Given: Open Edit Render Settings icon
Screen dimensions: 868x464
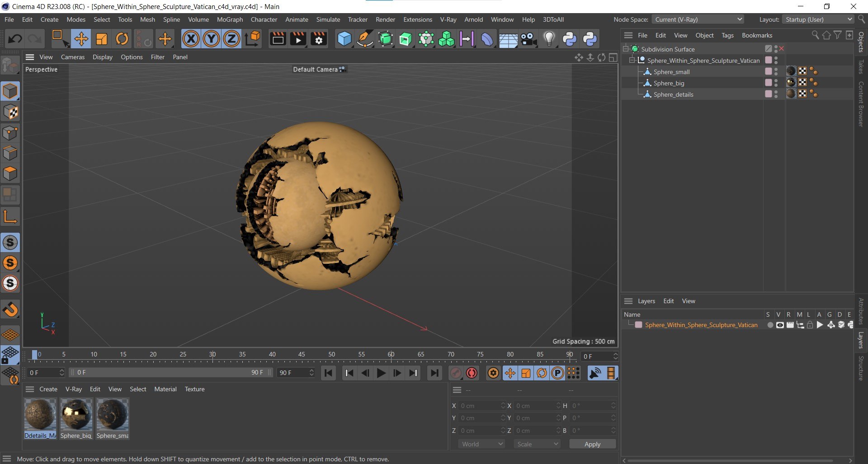Looking at the screenshot, I should pos(319,39).
